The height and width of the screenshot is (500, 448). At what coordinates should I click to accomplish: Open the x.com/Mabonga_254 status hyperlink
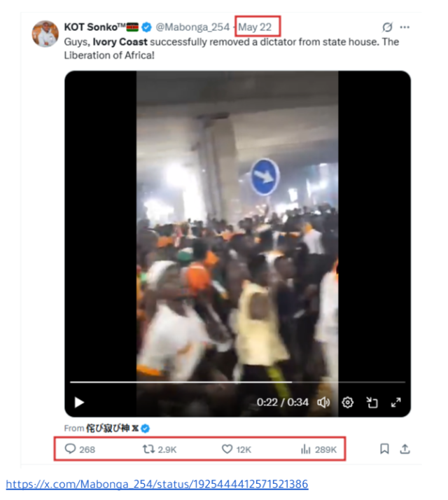point(157,484)
